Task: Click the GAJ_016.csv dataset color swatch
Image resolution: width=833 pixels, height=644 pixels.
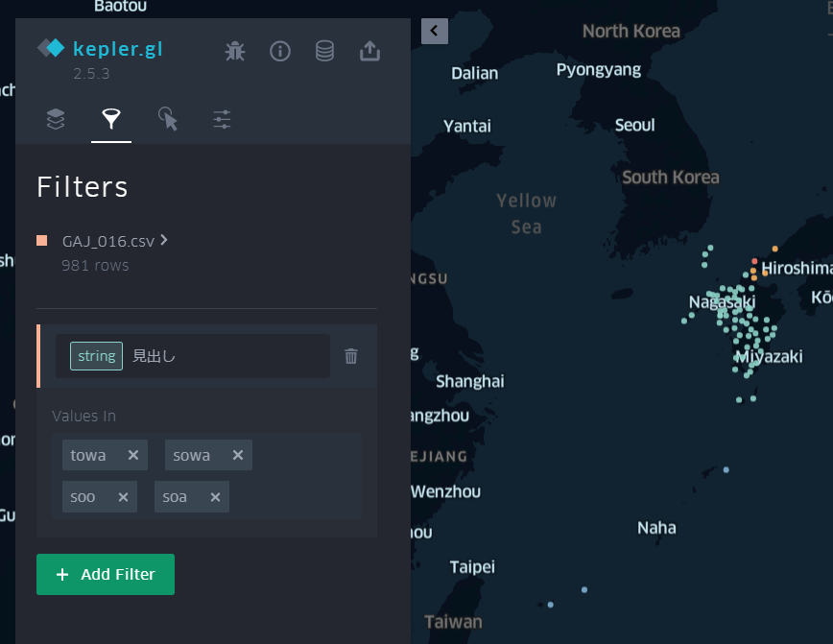Action: pos(42,241)
